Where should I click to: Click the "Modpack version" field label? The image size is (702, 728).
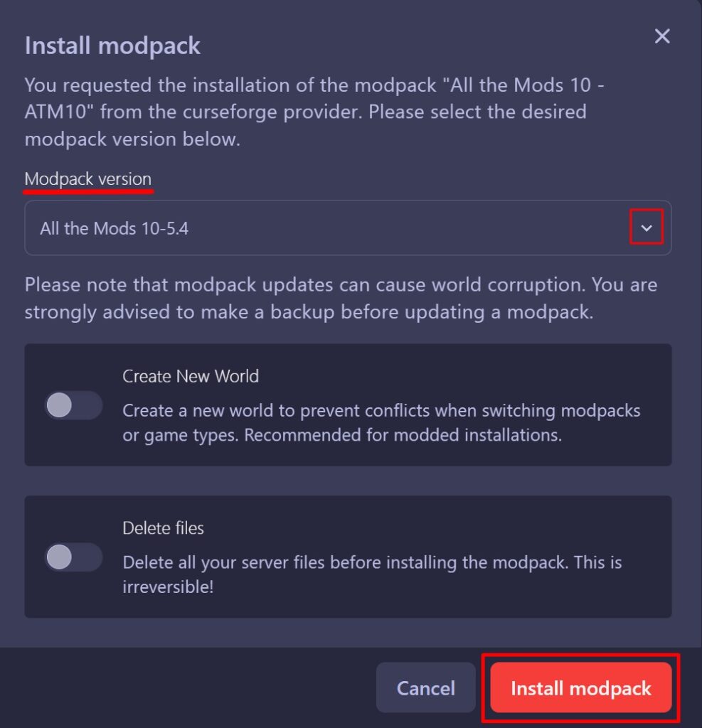click(88, 178)
